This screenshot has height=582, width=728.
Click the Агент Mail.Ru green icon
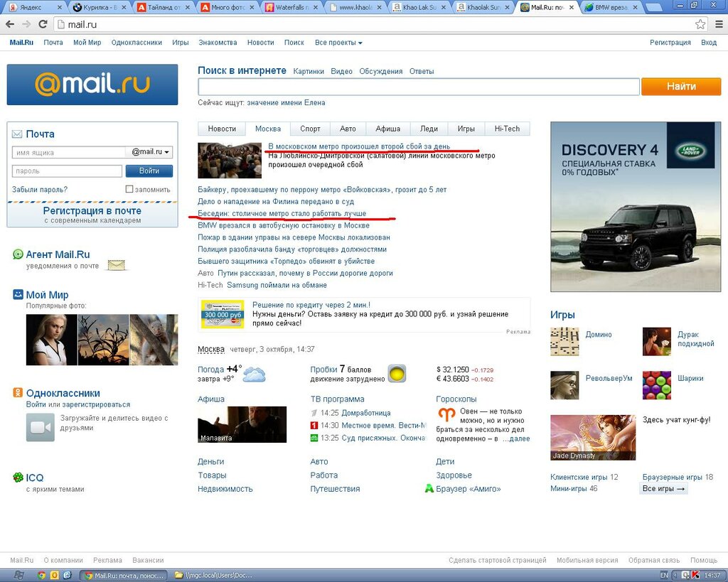click(18, 254)
